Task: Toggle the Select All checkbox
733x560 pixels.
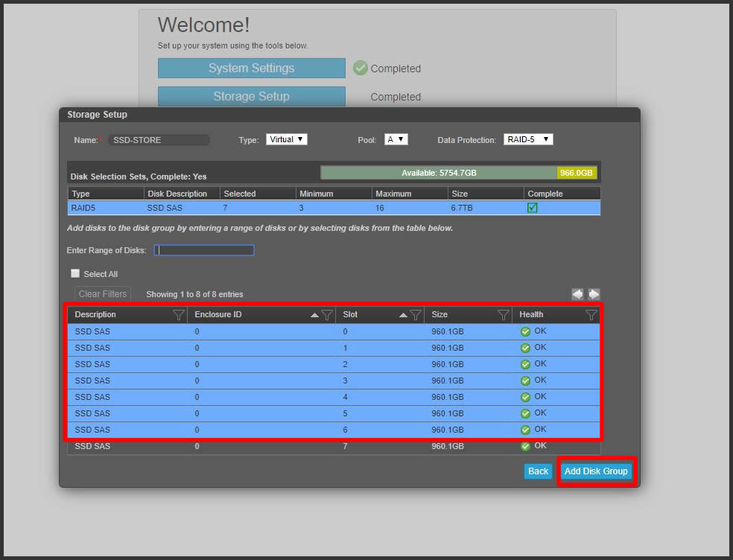Action: pyautogui.click(x=74, y=273)
